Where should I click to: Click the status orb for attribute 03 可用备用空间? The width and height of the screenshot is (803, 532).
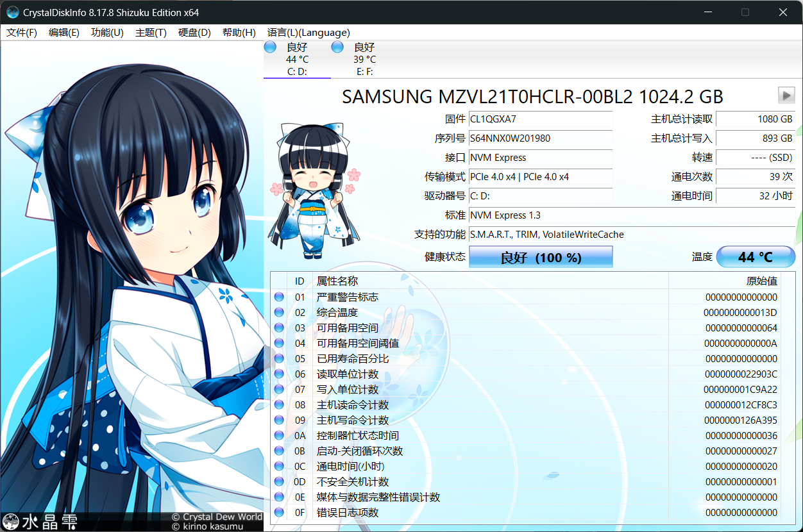(x=279, y=328)
